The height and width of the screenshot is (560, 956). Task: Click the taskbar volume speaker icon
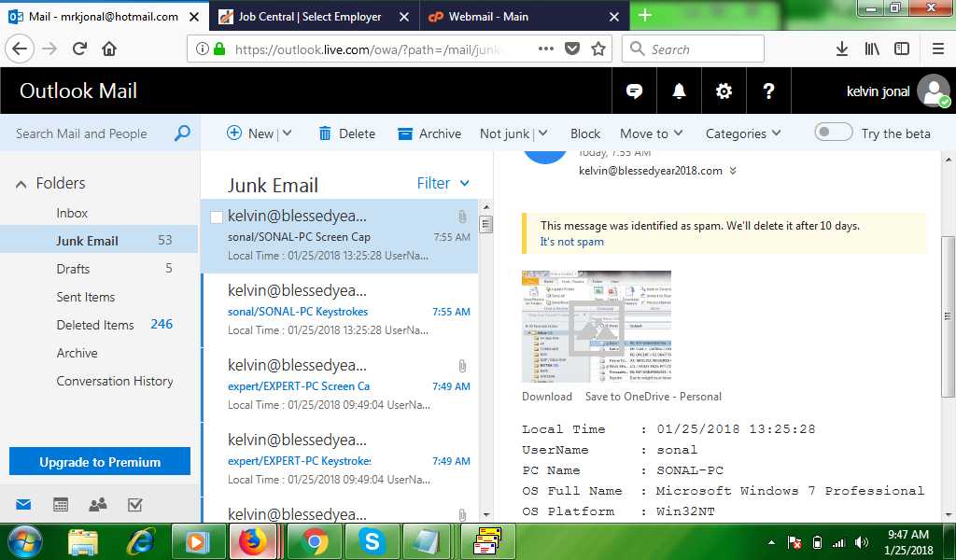click(862, 542)
